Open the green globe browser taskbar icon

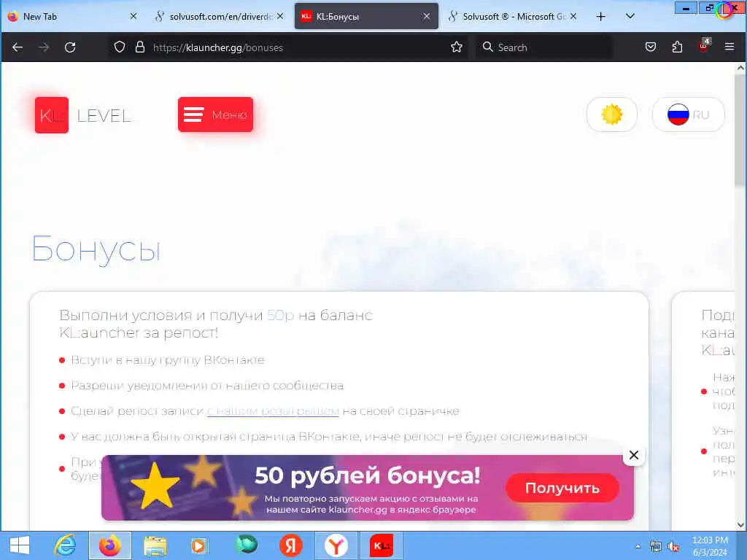tap(246, 545)
